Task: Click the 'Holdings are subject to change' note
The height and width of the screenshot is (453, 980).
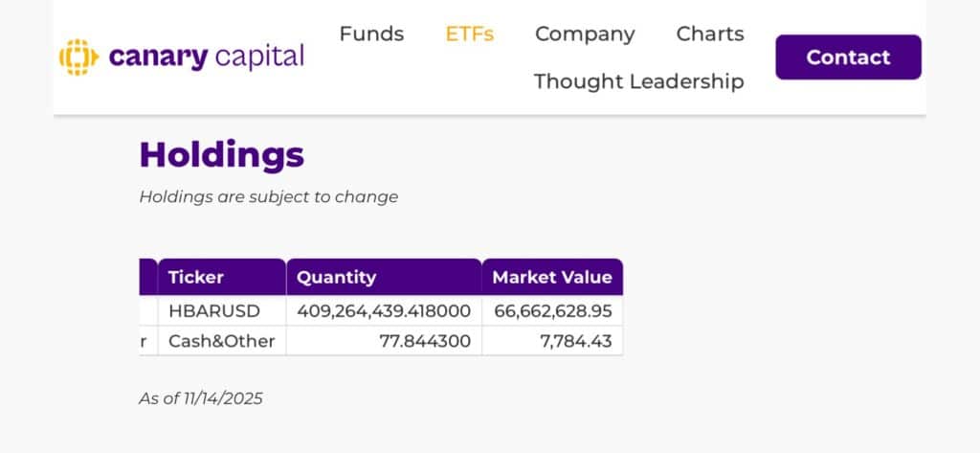Action: pos(268,197)
